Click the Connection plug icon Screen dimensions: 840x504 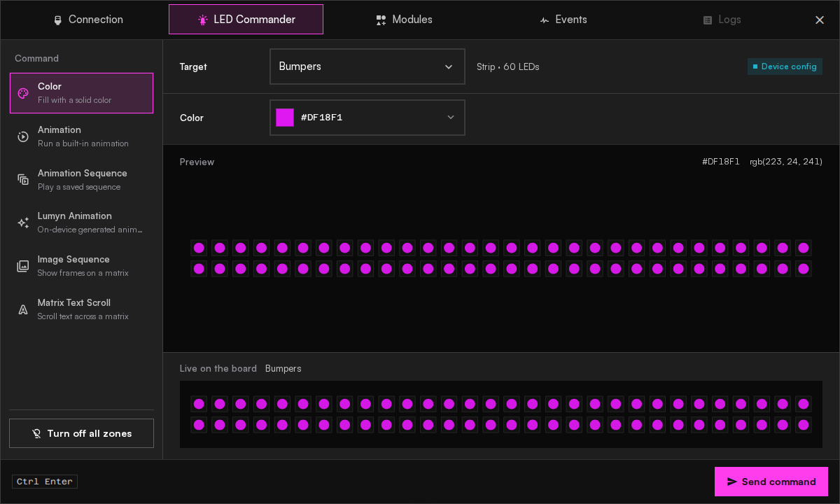click(58, 20)
